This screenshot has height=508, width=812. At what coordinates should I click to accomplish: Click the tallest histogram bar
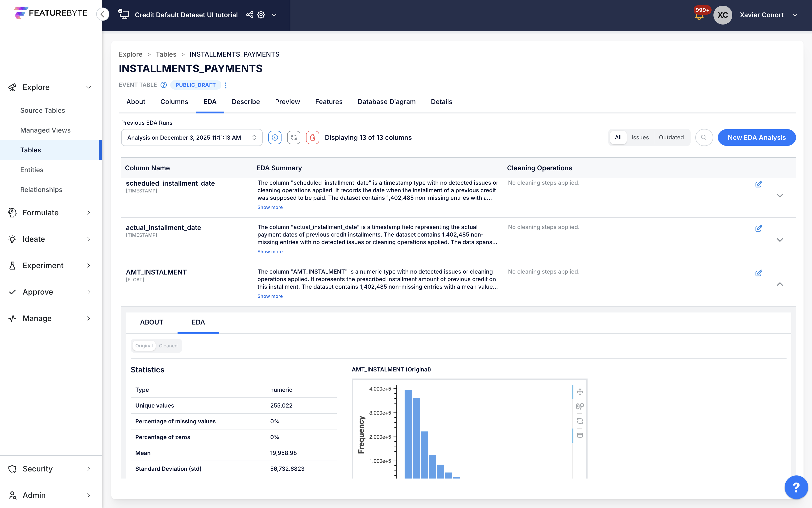tap(408, 433)
